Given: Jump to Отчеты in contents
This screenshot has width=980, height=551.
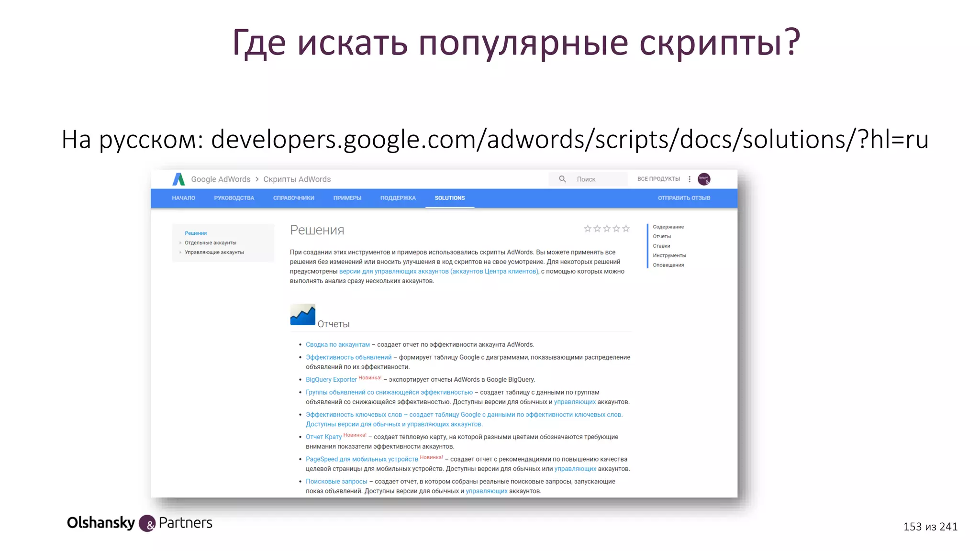Looking at the screenshot, I should point(662,236).
